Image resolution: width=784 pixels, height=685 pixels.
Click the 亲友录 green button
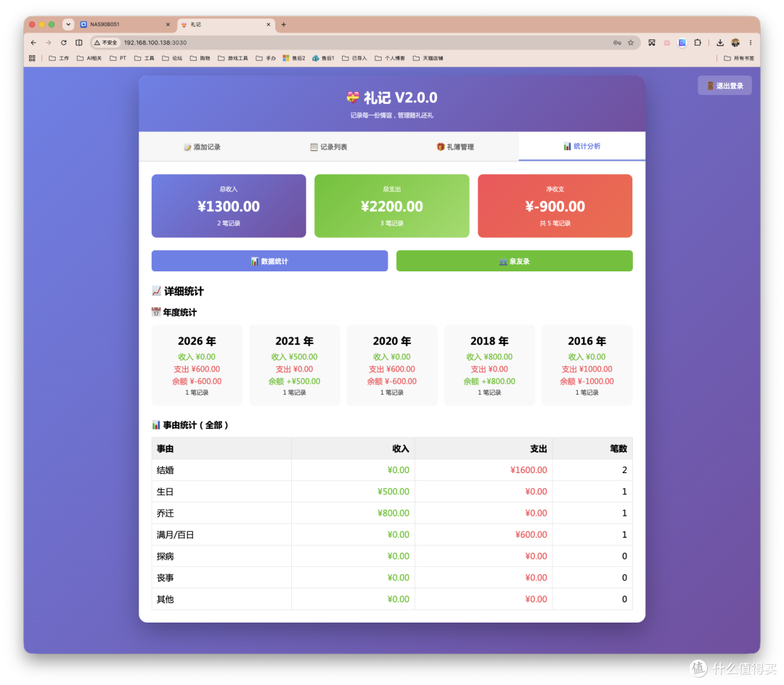click(x=515, y=261)
